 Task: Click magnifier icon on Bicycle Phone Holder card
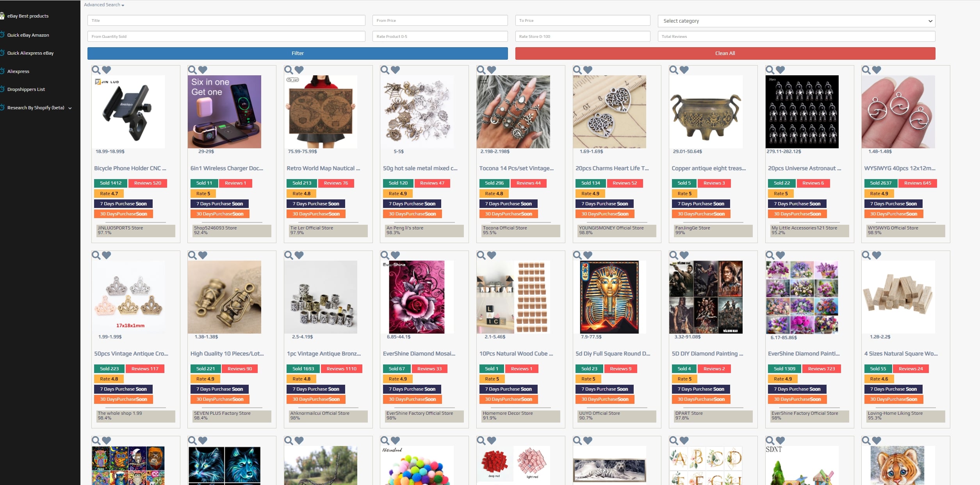pyautogui.click(x=96, y=70)
